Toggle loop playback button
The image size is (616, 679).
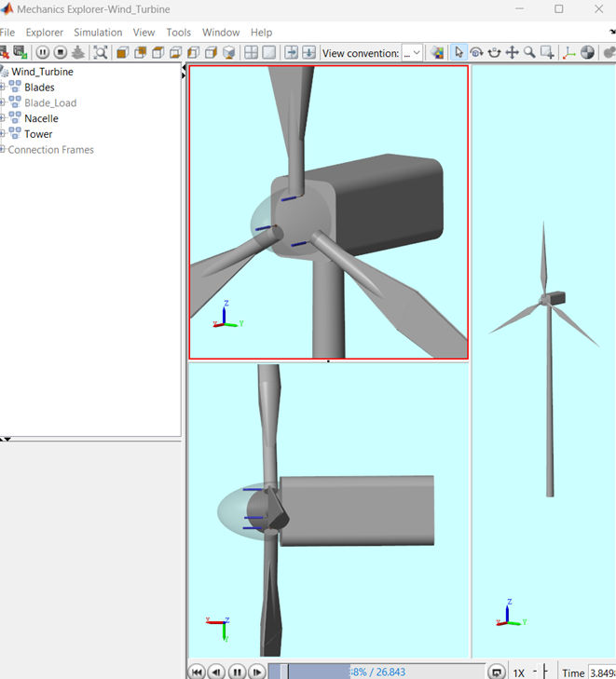pos(497,672)
